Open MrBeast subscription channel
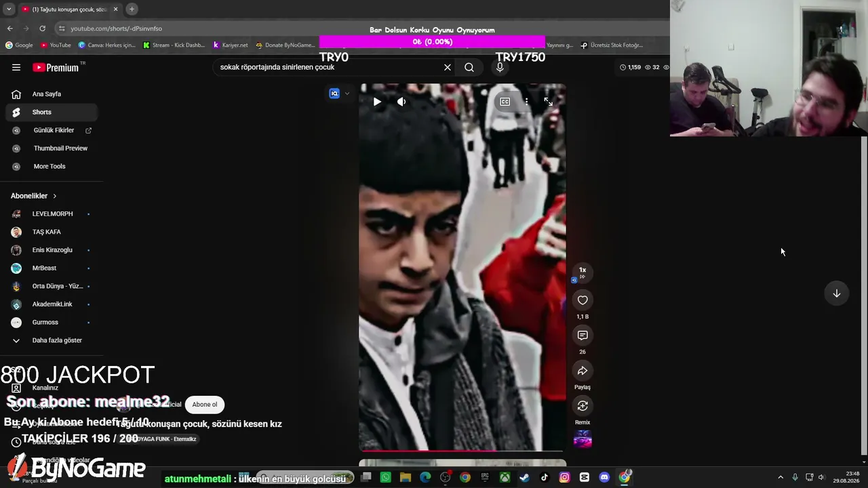The height and width of the screenshot is (488, 868). tap(52, 268)
